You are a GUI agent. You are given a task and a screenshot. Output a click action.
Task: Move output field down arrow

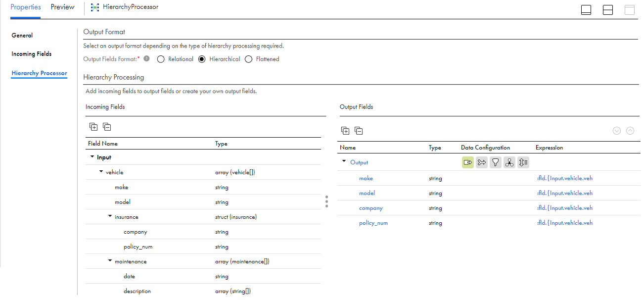[x=616, y=131]
